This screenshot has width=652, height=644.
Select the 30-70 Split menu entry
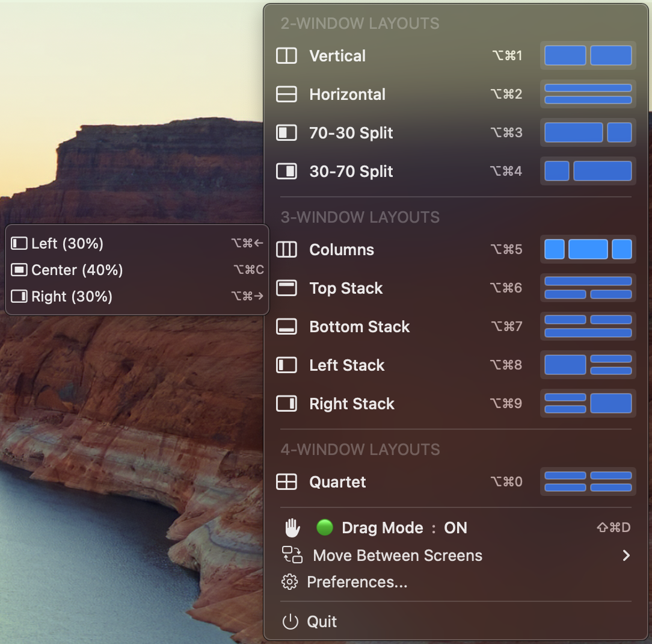pyautogui.click(x=456, y=171)
